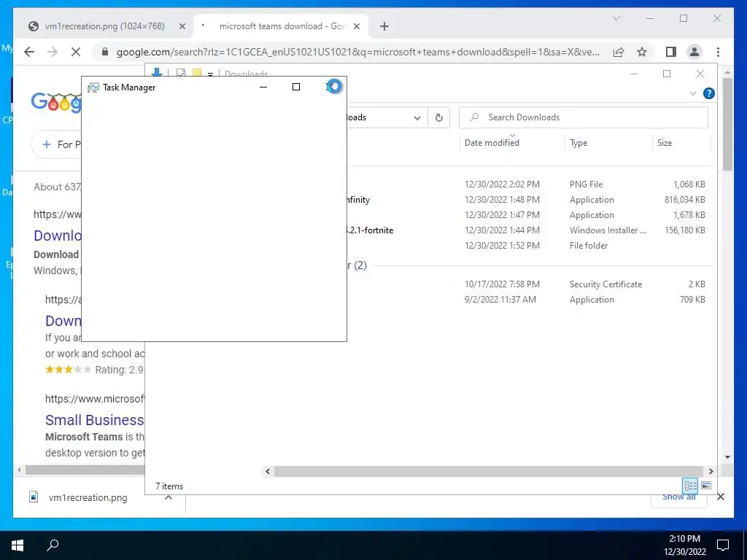Click Show all downloads button

click(x=679, y=497)
